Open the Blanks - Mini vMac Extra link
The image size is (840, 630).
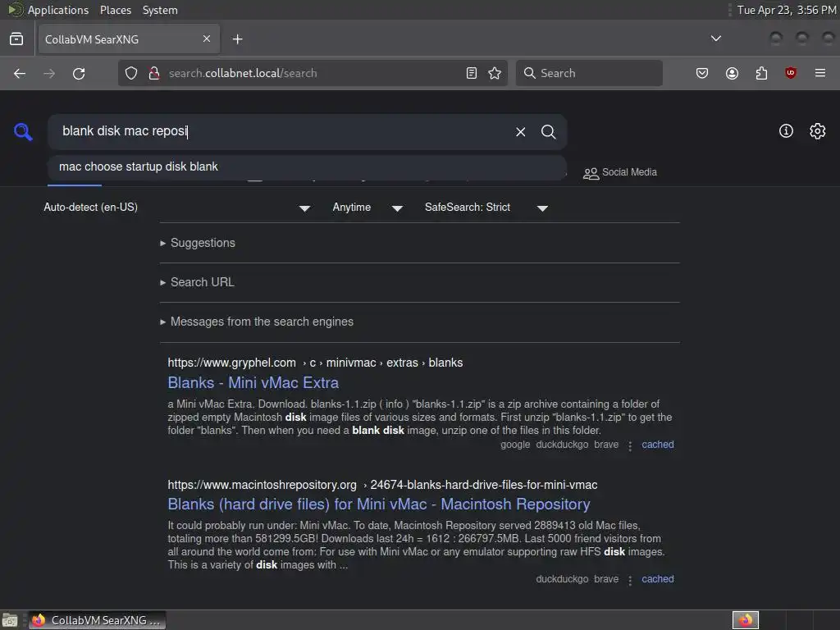(253, 382)
